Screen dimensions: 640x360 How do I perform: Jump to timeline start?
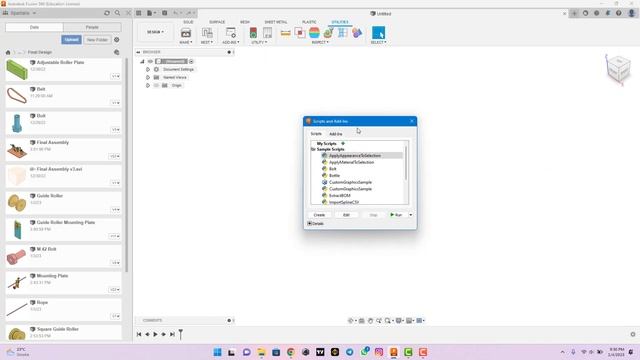pyautogui.click(x=139, y=334)
